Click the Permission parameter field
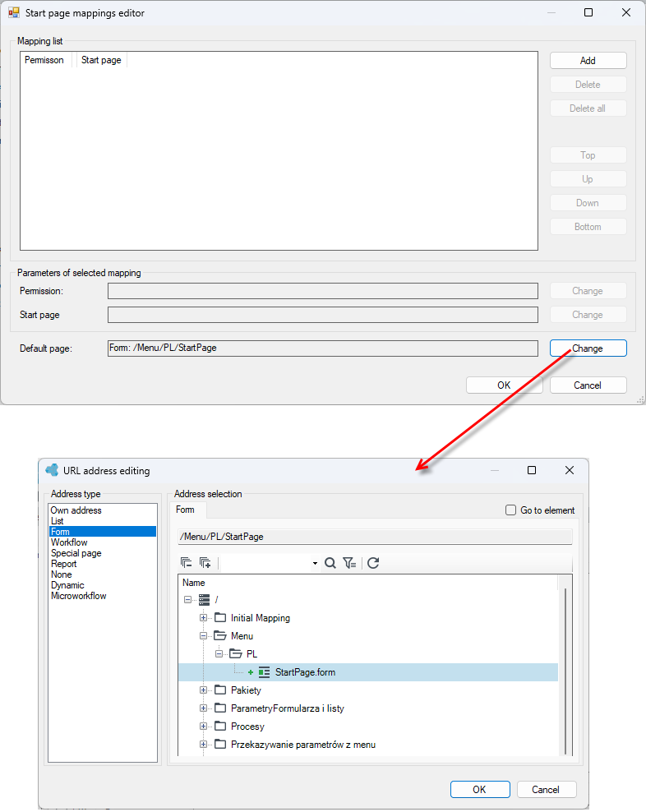The image size is (646, 812). [323, 291]
